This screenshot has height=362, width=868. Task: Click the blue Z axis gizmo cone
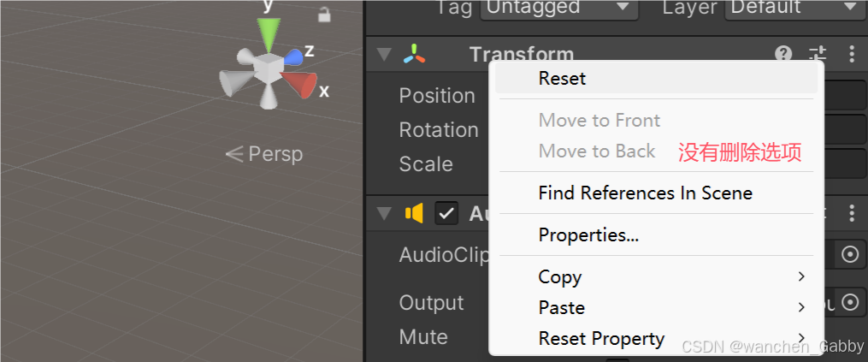(x=293, y=57)
